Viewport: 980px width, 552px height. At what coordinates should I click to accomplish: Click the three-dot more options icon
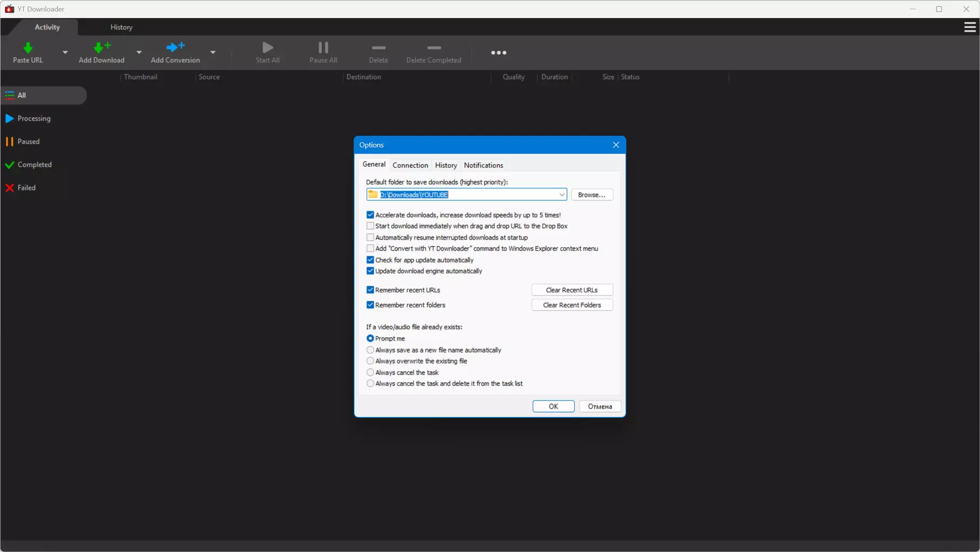click(x=498, y=52)
